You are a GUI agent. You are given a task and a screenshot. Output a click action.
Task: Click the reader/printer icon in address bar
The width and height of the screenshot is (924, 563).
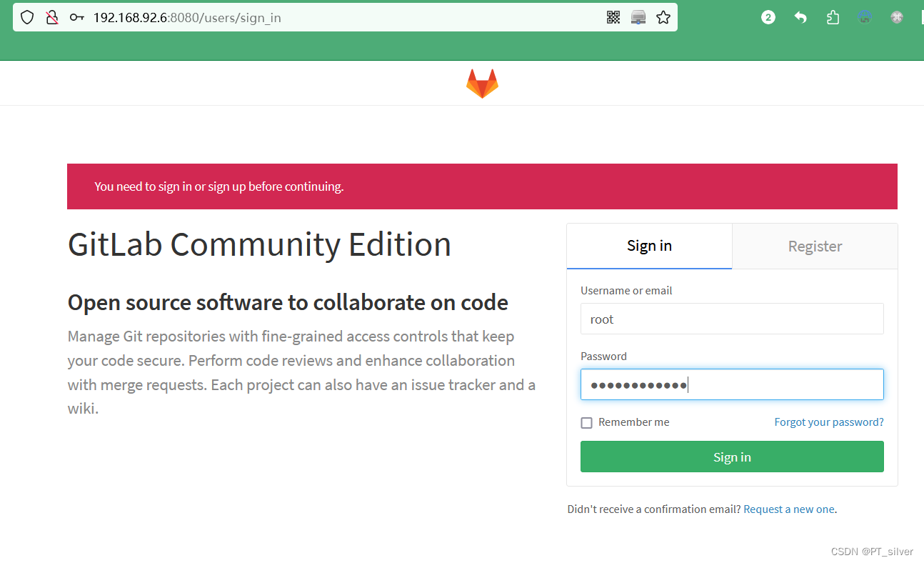tap(638, 17)
